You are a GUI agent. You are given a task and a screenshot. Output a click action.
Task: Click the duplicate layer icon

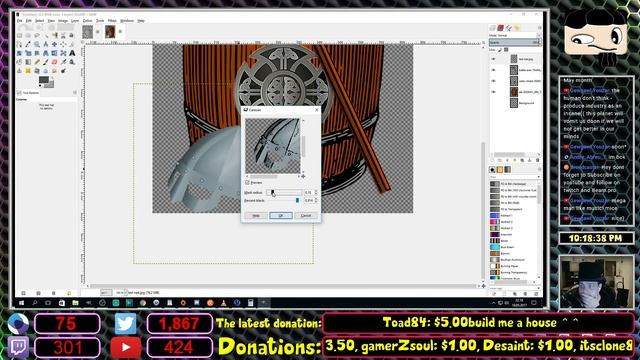tap(522, 160)
